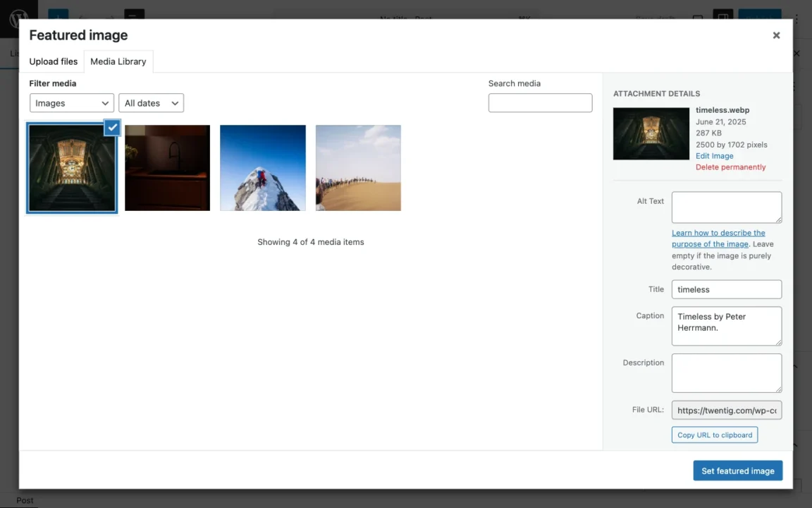Select the dark kitchen faucet thumbnail
The image size is (812, 508).
tap(167, 168)
